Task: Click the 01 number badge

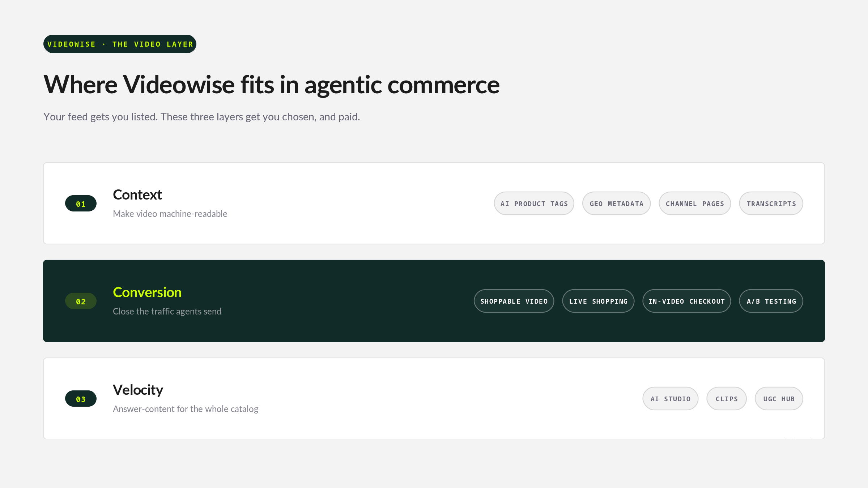Action: click(x=81, y=204)
